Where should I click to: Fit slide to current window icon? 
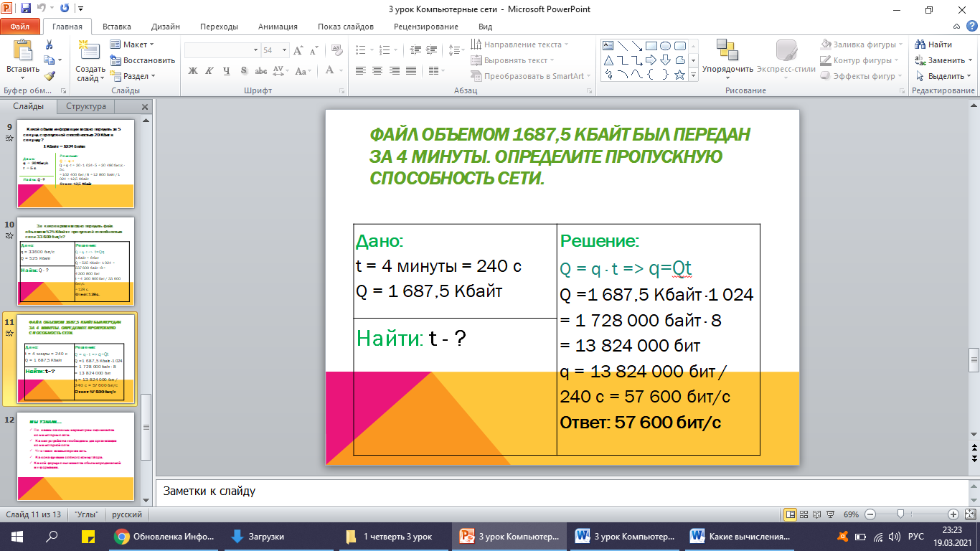pyautogui.click(x=969, y=514)
